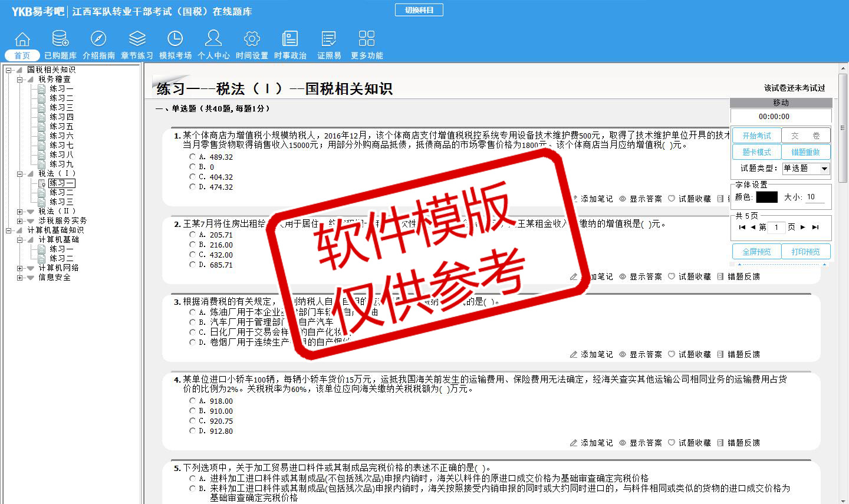Open the 已购题库 database icon
Viewport: 849px width, 504px height.
coord(60,39)
